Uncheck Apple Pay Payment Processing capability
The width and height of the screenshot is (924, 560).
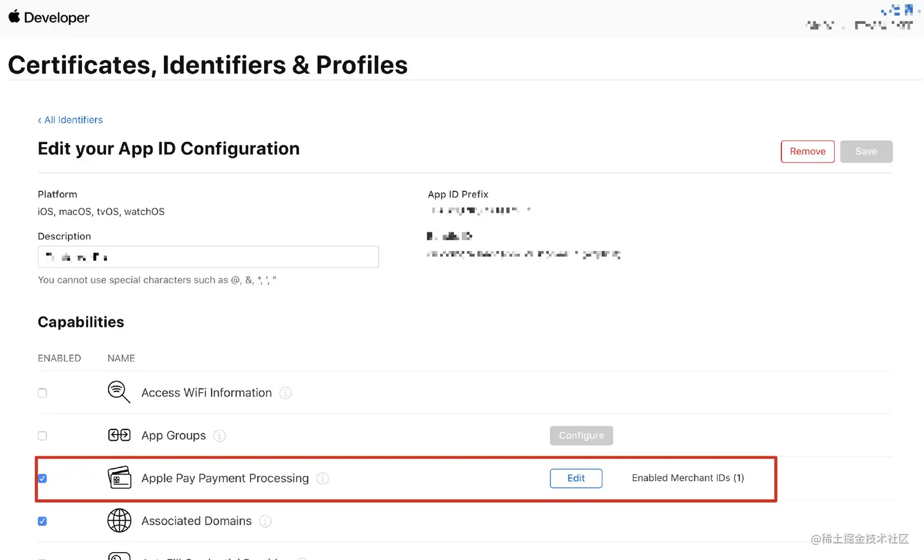pos(42,478)
